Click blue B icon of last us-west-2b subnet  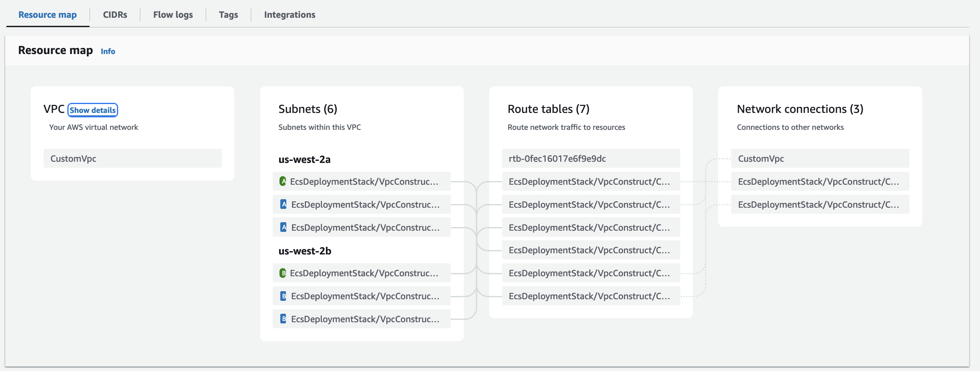(x=284, y=319)
